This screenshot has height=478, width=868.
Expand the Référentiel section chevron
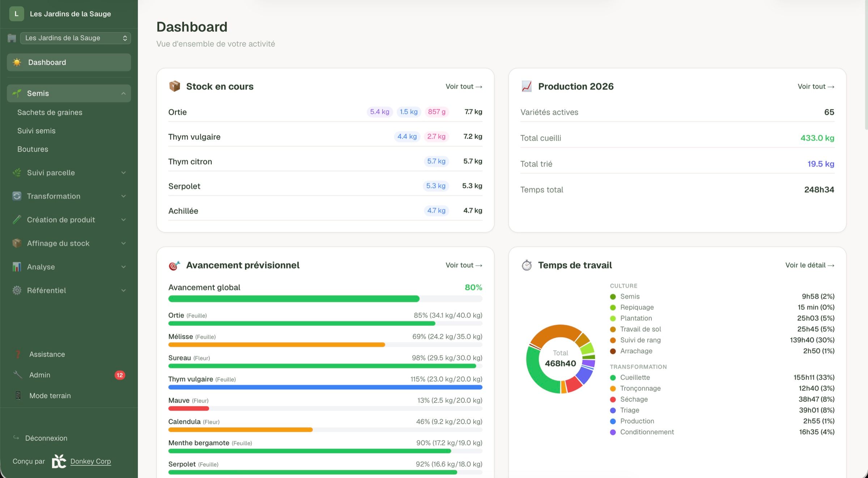click(124, 290)
